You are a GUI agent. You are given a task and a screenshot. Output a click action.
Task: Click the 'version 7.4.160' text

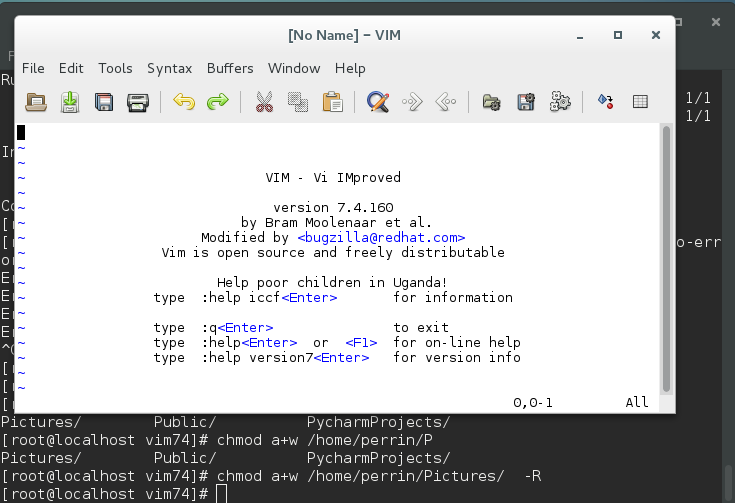333,208
